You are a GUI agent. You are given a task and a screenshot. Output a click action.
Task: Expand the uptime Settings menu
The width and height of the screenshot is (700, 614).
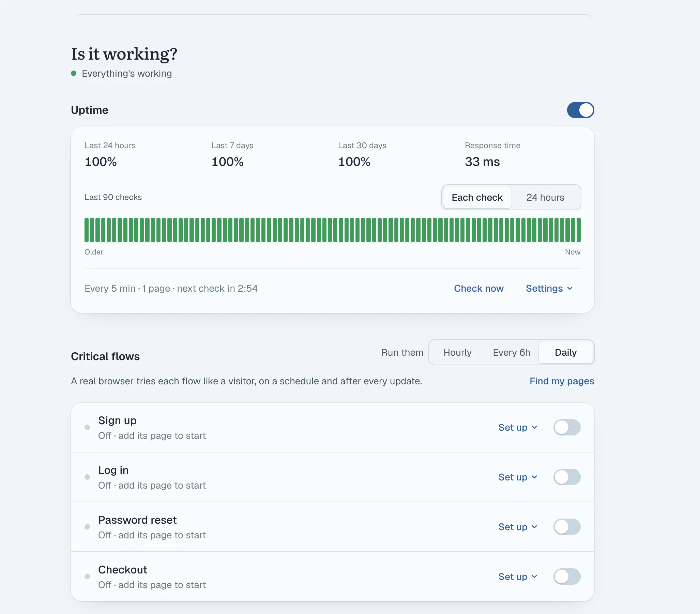coord(549,289)
